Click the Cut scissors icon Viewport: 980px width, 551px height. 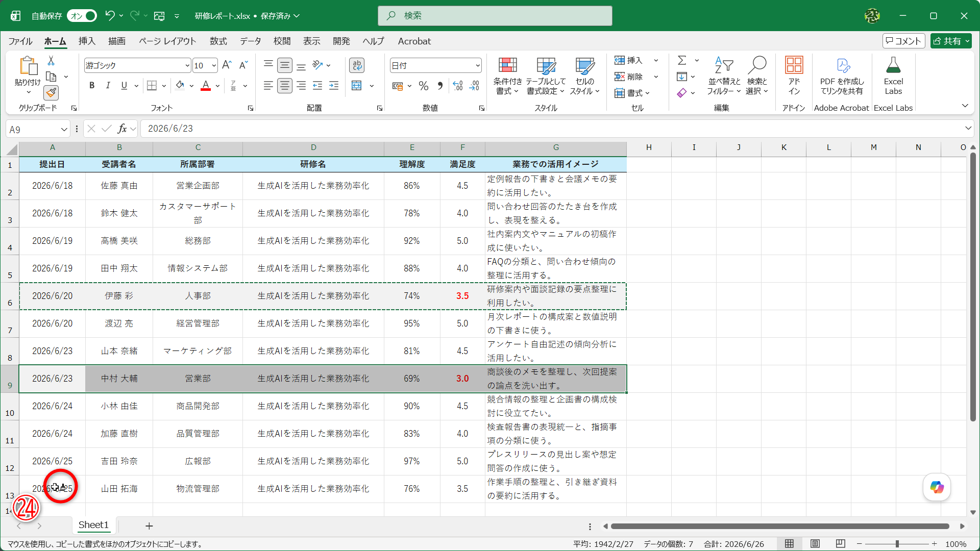[51, 61]
